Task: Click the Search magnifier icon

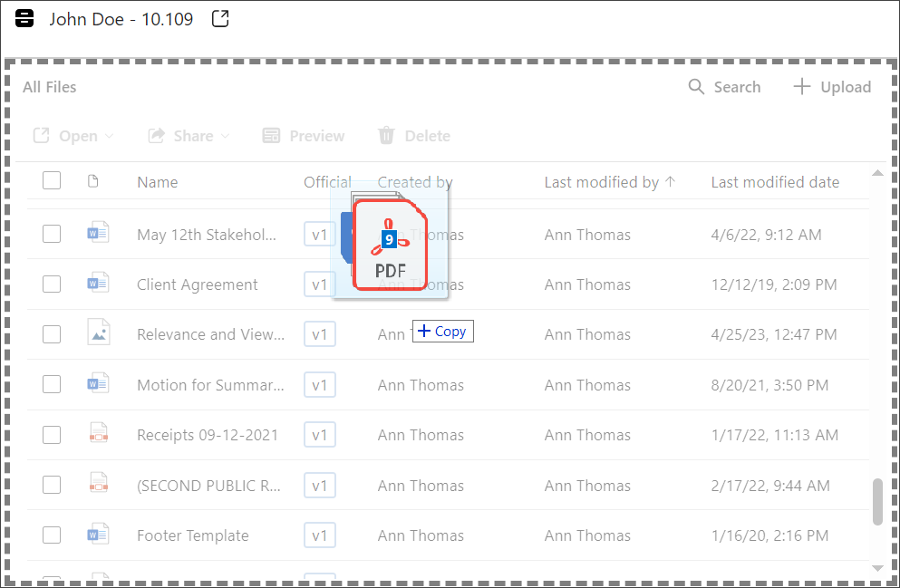Action: [x=696, y=87]
